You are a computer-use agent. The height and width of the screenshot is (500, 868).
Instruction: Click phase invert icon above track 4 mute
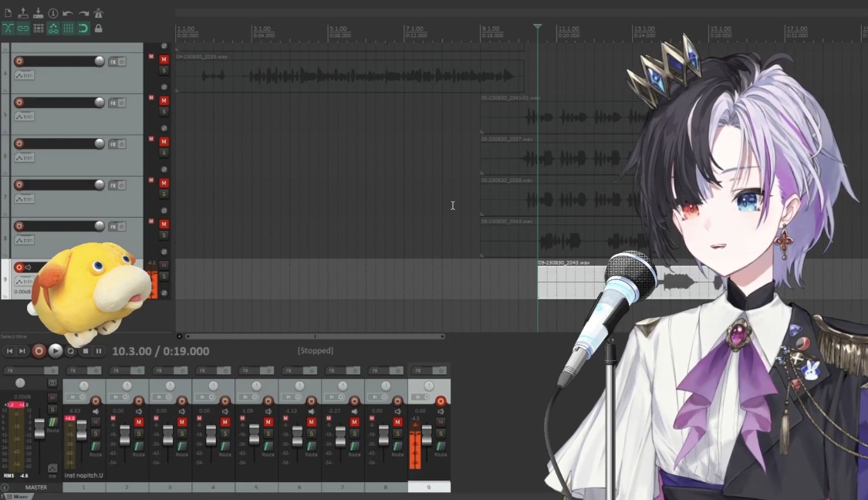pyautogui.click(x=164, y=46)
